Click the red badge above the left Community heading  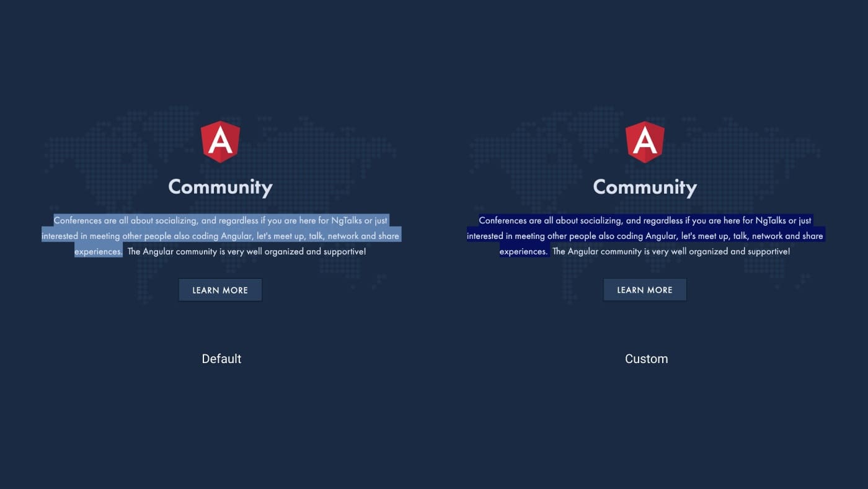(x=220, y=141)
